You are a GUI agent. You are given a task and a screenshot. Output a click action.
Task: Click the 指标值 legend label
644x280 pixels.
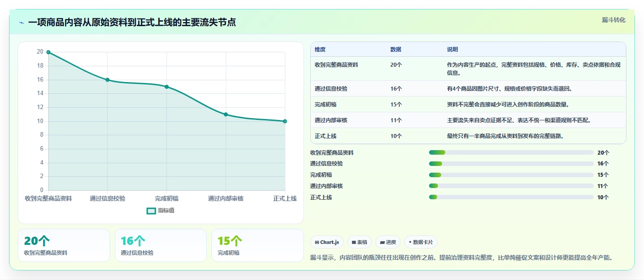coord(166,211)
